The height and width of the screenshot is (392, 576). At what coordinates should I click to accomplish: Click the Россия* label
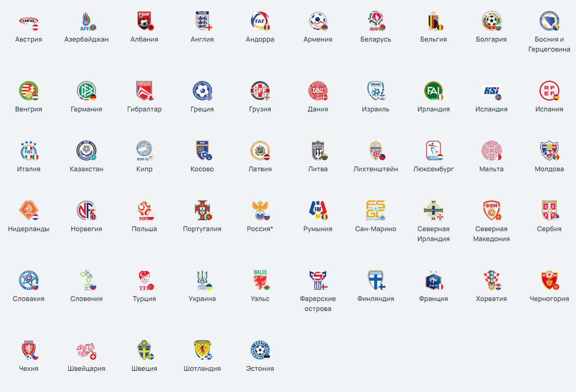click(260, 229)
